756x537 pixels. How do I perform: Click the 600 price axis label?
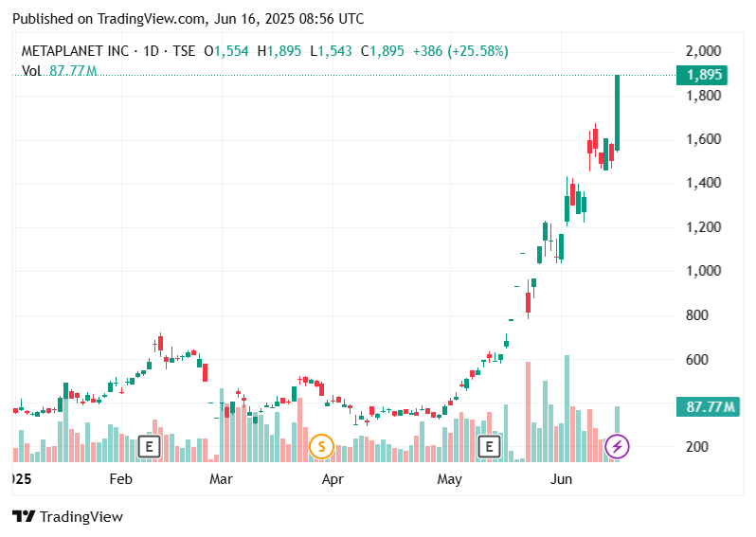pyautogui.click(x=696, y=360)
